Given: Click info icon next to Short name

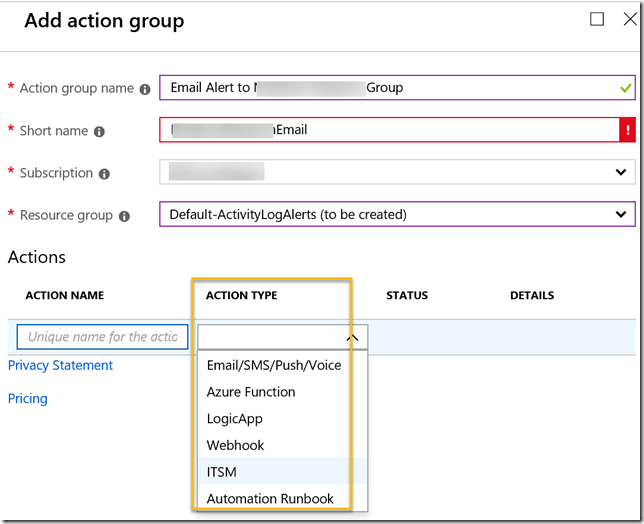Looking at the screenshot, I should click(99, 131).
